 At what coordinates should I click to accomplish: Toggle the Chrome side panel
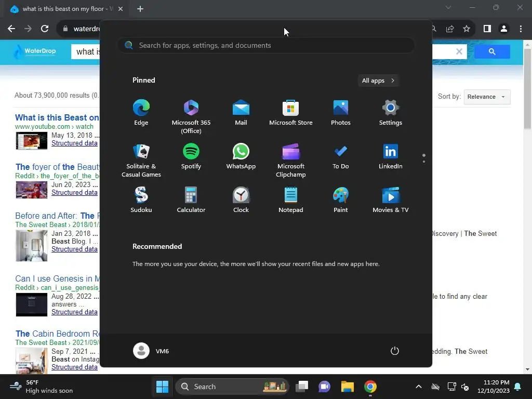pyautogui.click(x=487, y=29)
